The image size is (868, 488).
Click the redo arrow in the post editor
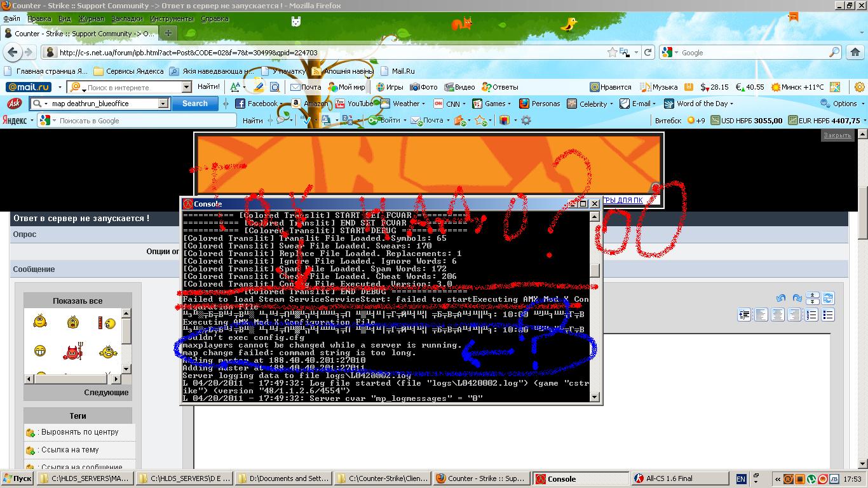point(797,298)
